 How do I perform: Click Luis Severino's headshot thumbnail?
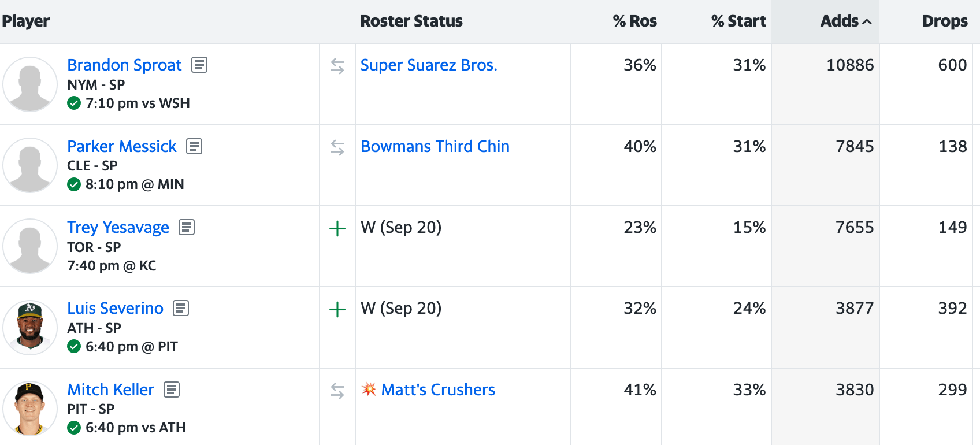tap(30, 327)
